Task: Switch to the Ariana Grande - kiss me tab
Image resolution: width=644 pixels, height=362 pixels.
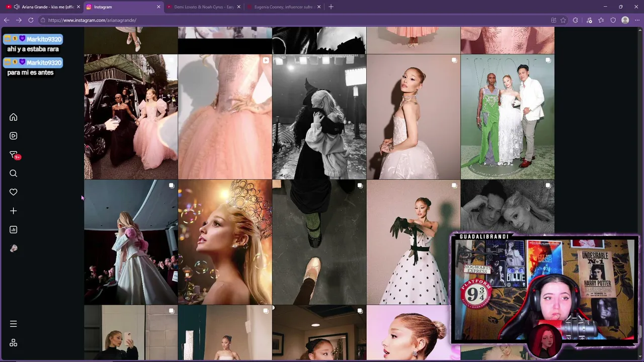Action: [42, 7]
